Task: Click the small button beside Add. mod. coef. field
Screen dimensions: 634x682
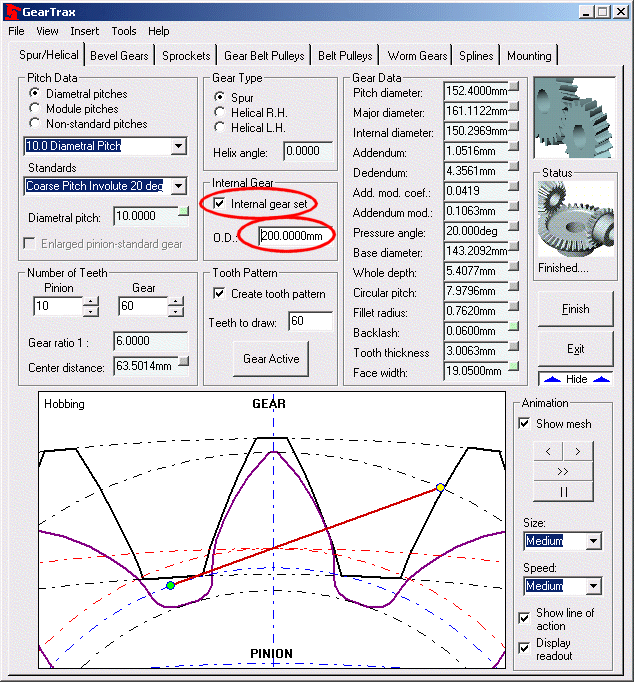Action: [514, 187]
